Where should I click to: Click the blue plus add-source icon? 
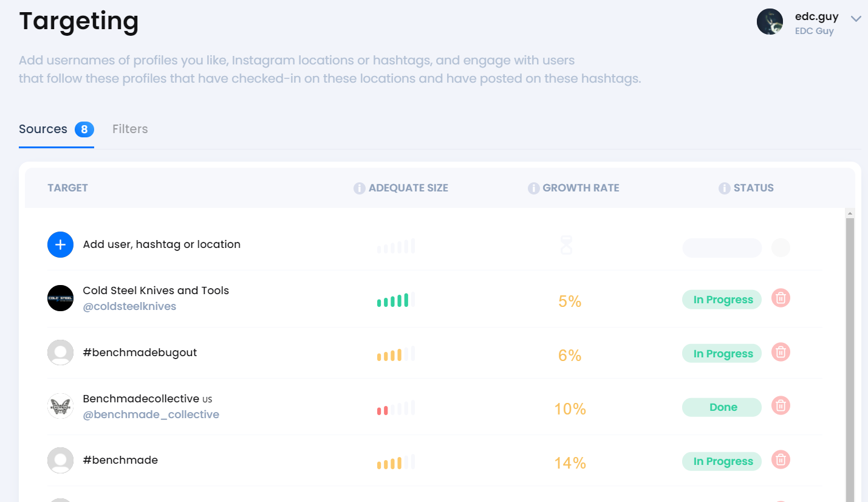coord(60,244)
